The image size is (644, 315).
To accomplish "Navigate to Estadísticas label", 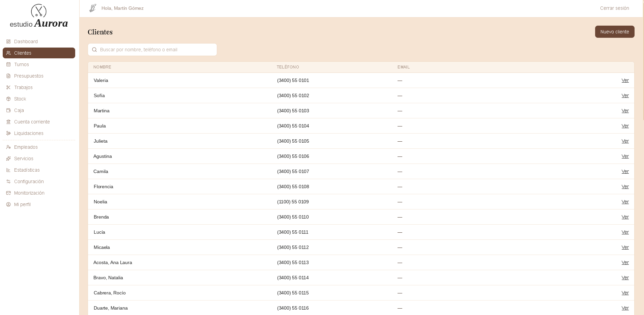I will (27, 170).
